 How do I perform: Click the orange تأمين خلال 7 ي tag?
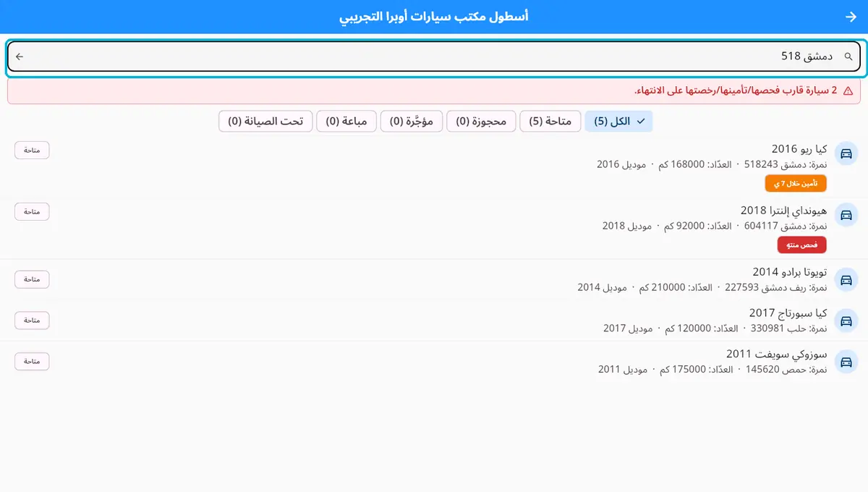point(795,184)
